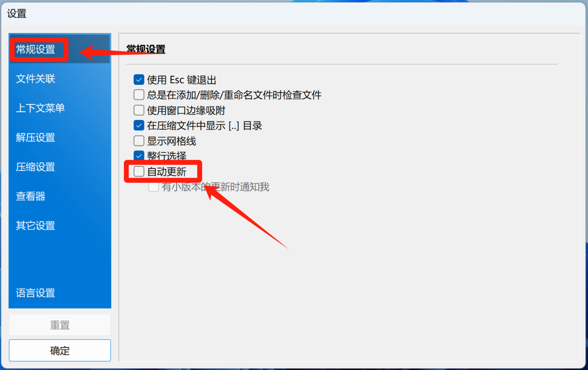The width and height of the screenshot is (588, 370).
Task: Enable the 显示网格线 checkbox
Action: click(x=139, y=141)
